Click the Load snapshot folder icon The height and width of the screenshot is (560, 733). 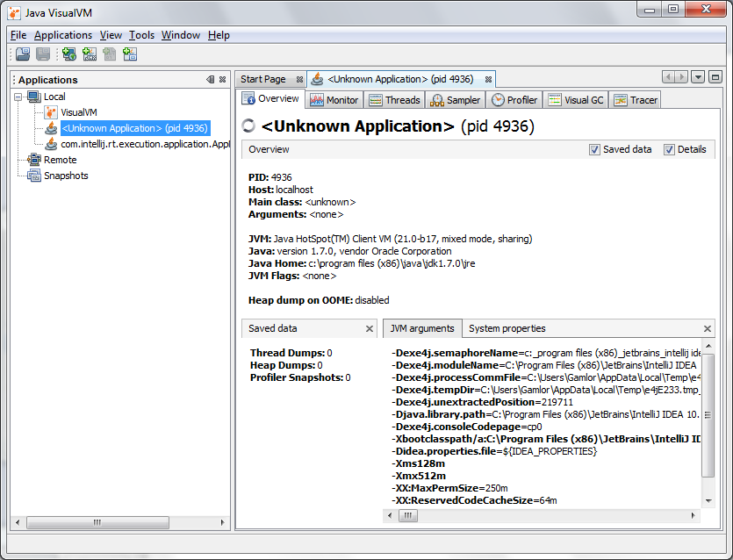23,54
